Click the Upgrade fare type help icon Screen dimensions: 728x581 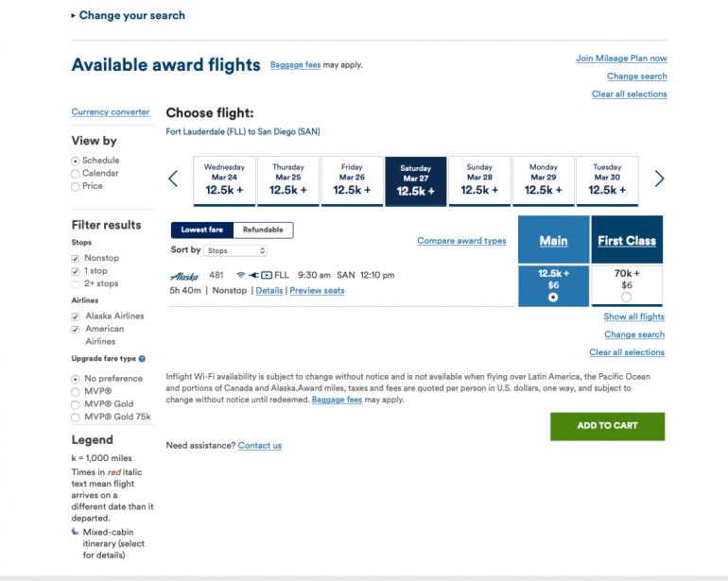(142, 359)
